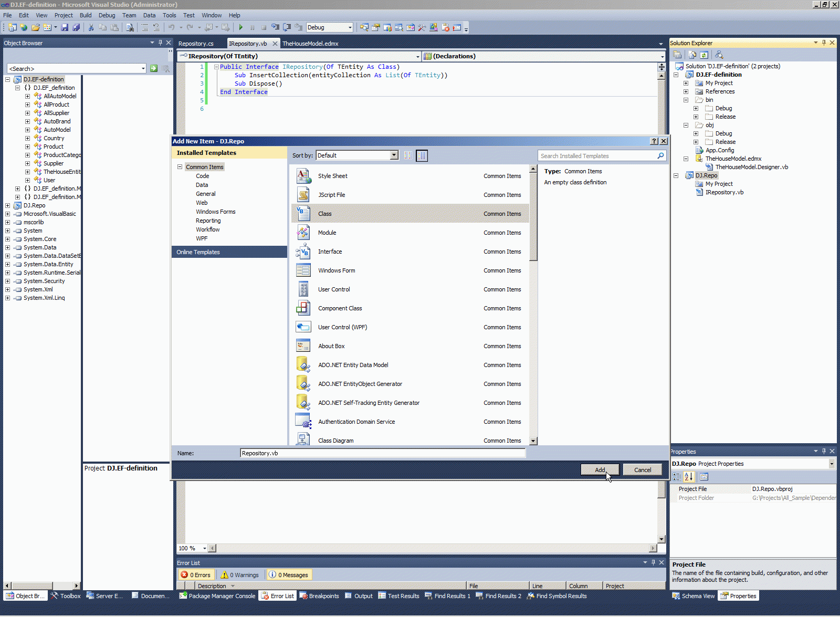Open the Debug configuration dropdown
Image resolution: width=840 pixels, height=617 pixels.
[329, 27]
